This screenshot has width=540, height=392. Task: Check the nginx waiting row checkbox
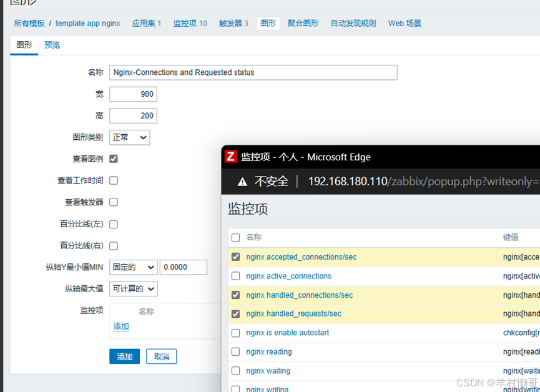click(235, 371)
